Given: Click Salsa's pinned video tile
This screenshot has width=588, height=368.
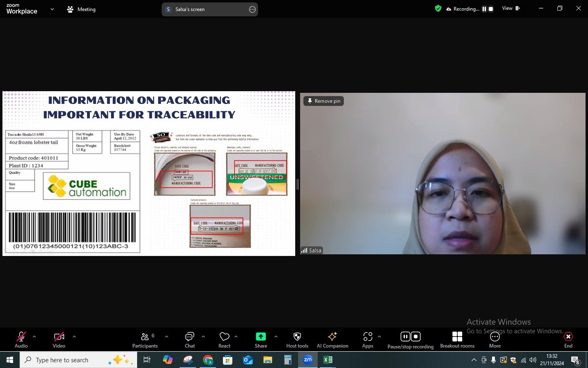Looking at the screenshot, I should (x=443, y=173).
